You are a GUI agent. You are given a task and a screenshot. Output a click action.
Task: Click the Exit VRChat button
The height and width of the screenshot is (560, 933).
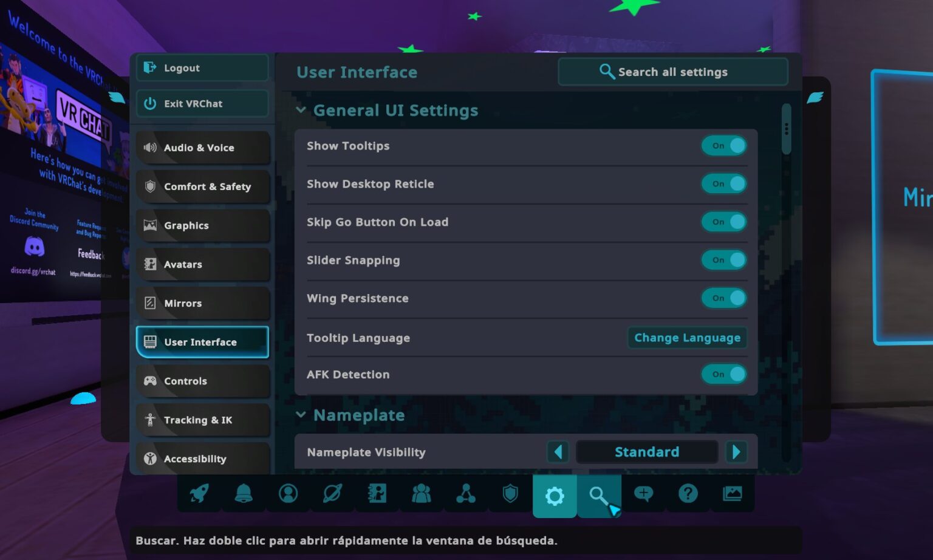202,104
